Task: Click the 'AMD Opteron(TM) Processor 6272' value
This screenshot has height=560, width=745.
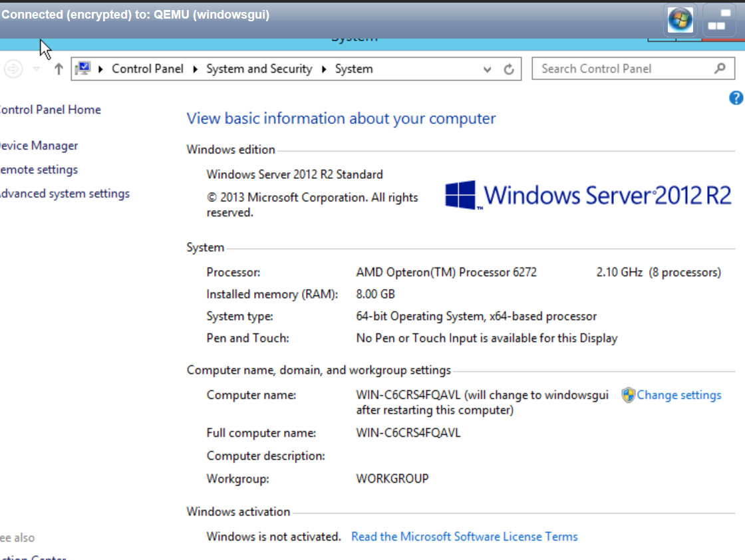Action: click(446, 273)
